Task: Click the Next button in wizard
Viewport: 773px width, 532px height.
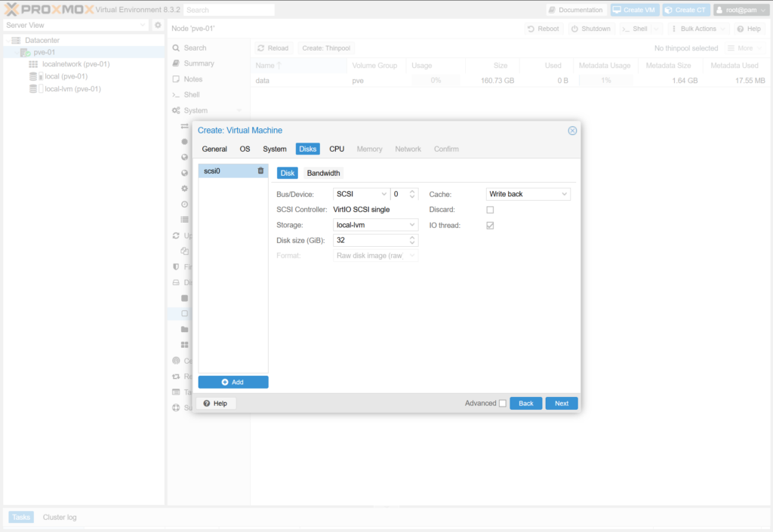Action: coord(561,404)
